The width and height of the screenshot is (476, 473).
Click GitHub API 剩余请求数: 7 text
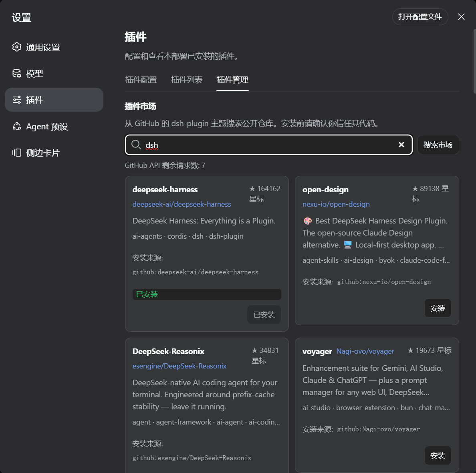tap(165, 165)
